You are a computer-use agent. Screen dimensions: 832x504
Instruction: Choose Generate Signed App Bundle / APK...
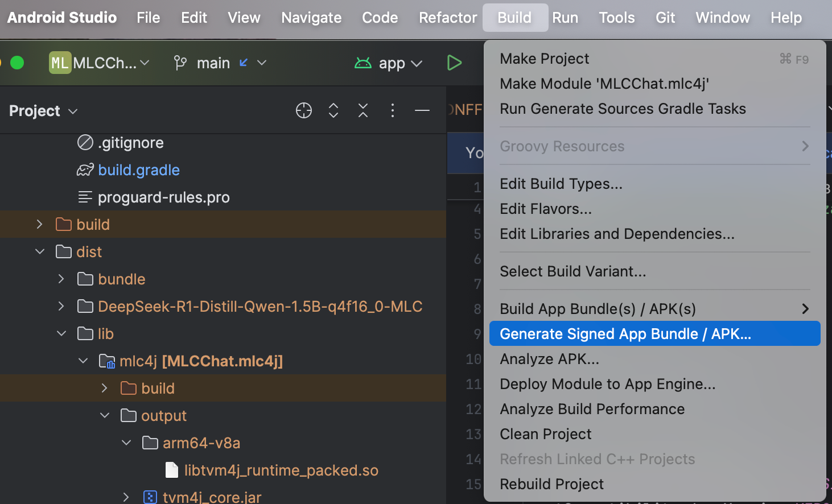[x=654, y=334]
